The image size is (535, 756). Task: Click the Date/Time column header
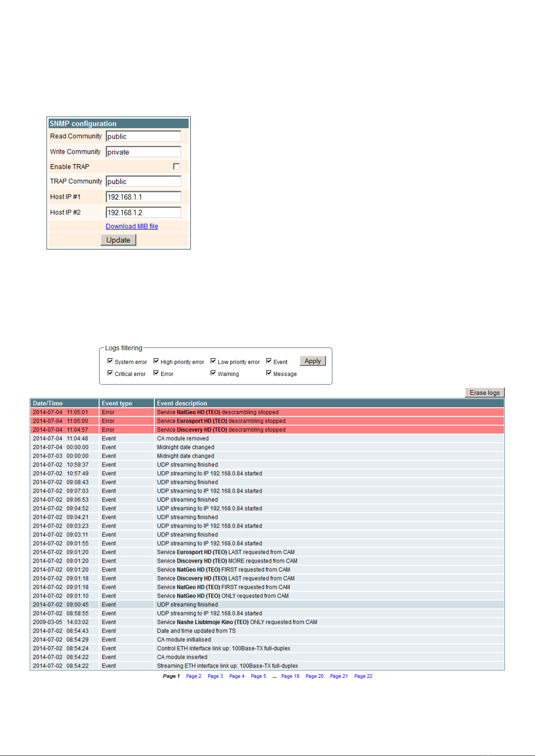(x=65, y=403)
